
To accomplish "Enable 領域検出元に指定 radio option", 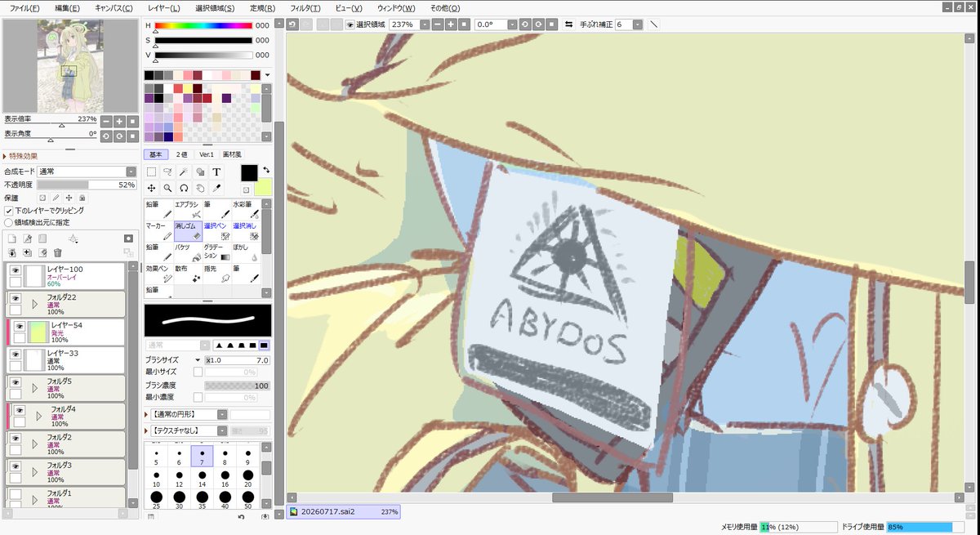I will (8, 221).
